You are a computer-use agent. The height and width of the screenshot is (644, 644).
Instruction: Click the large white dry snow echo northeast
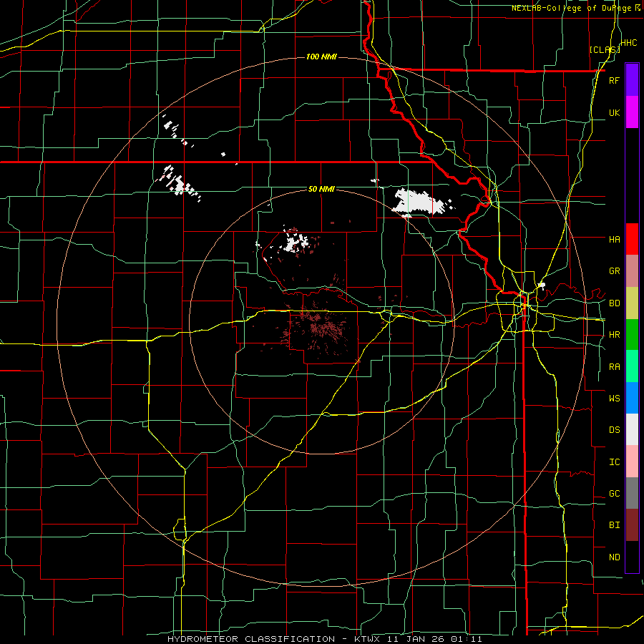[x=419, y=202]
